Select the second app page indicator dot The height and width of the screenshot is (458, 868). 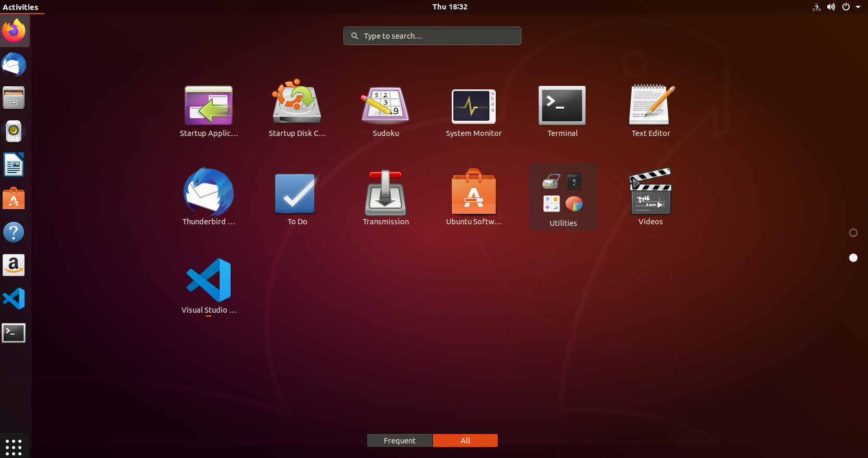[853, 258]
